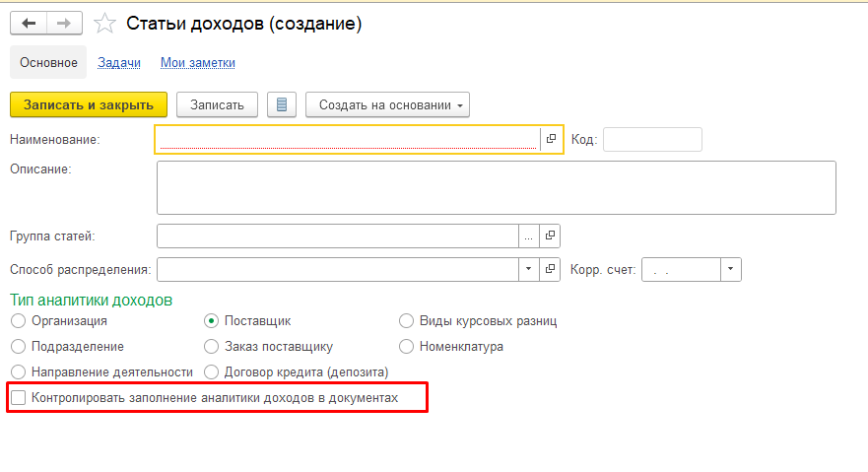Open the popup icon in Наименование field
Screen dimensions: 868x472
click(x=551, y=139)
